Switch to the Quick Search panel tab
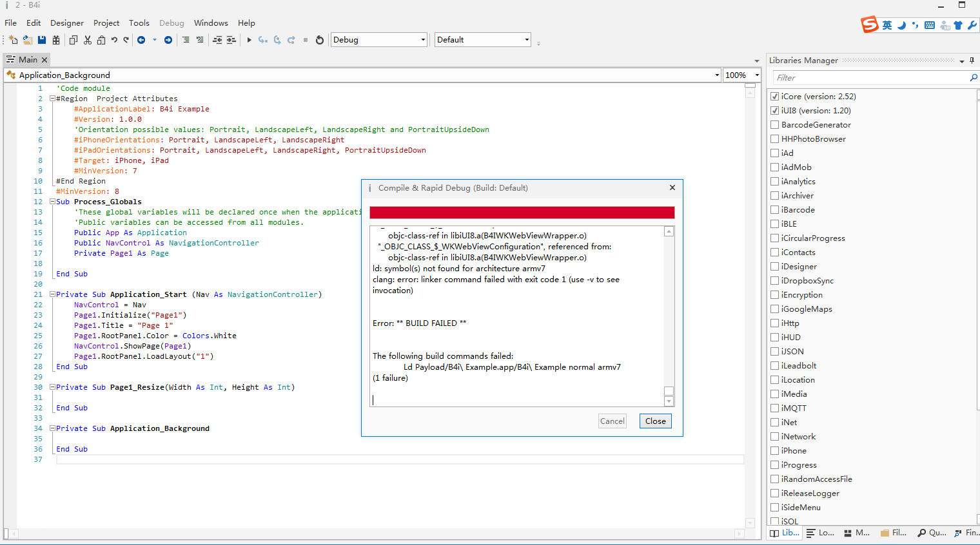Screen dimensions: 980x545 pyautogui.click(x=932, y=533)
